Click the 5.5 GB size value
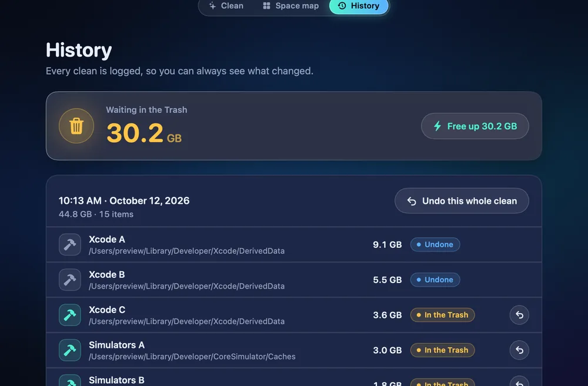 (x=387, y=280)
